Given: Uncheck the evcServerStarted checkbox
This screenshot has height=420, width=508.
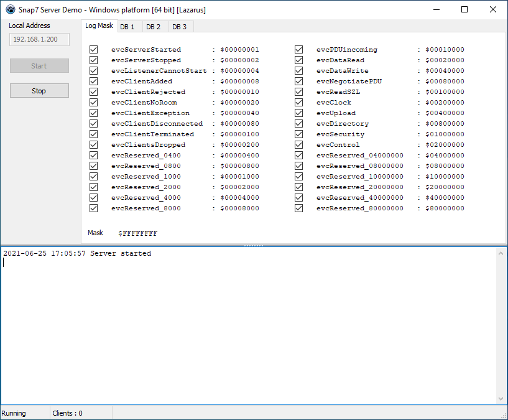Looking at the screenshot, I should (x=94, y=49).
